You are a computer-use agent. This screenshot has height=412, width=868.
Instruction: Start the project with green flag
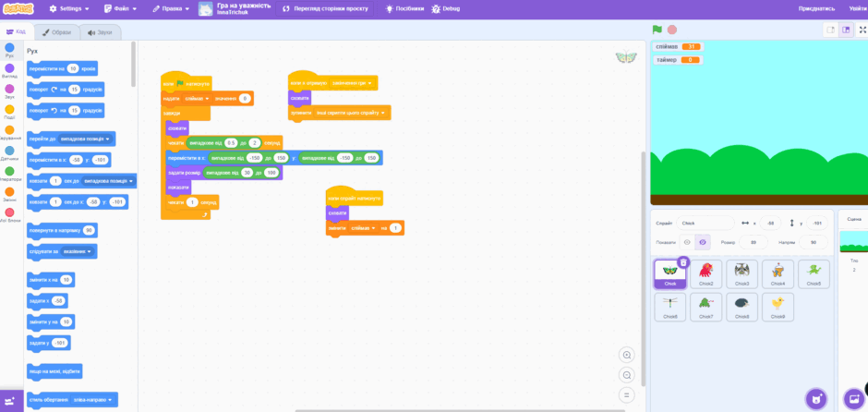click(x=657, y=30)
